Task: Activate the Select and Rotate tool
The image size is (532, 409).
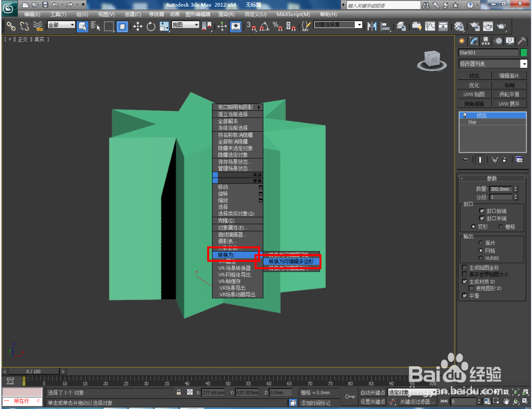Action: 151,26
